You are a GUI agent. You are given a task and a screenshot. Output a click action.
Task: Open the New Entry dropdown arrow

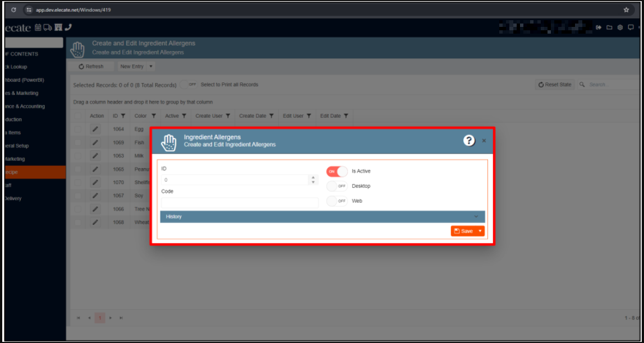click(x=151, y=67)
